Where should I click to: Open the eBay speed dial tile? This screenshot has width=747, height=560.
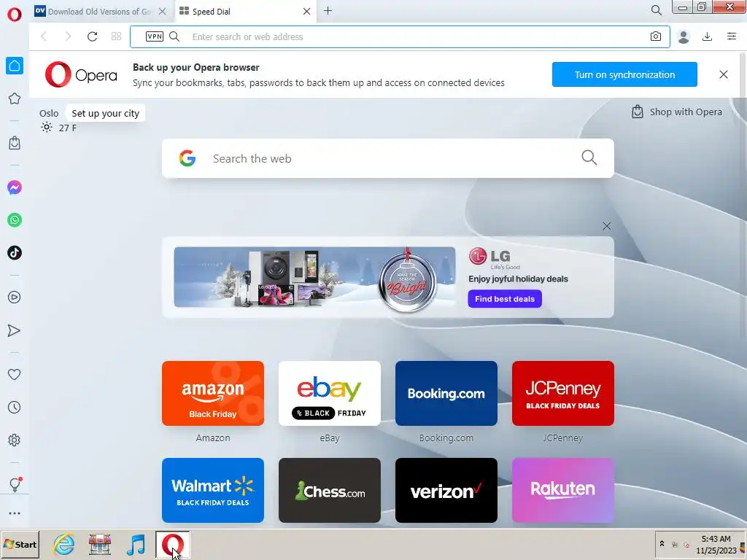(x=330, y=393)
